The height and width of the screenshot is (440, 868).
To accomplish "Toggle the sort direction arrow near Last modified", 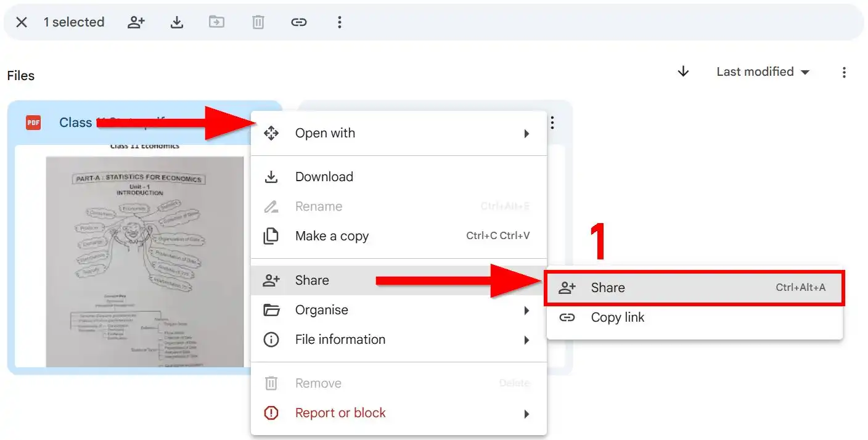I will tap(683, 71).
